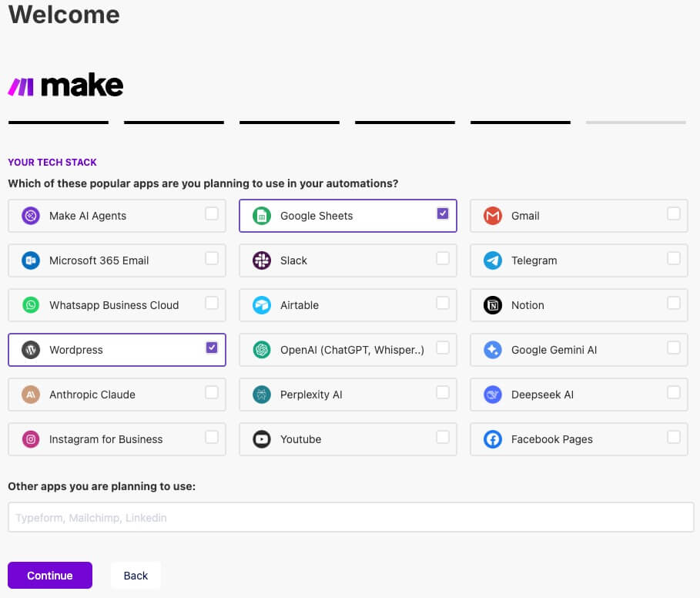700x598 pixels.
Task: Click the Facebook Pages icon
Action: 493,439
